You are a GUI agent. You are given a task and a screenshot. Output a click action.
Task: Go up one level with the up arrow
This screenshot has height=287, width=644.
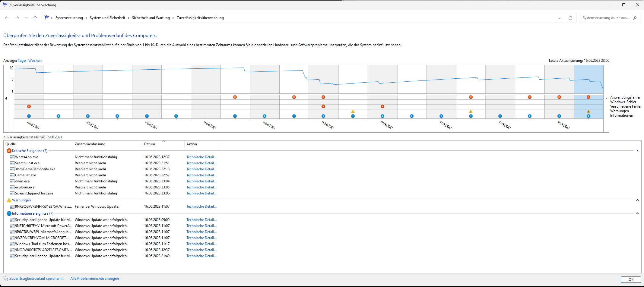pos(35,18)
